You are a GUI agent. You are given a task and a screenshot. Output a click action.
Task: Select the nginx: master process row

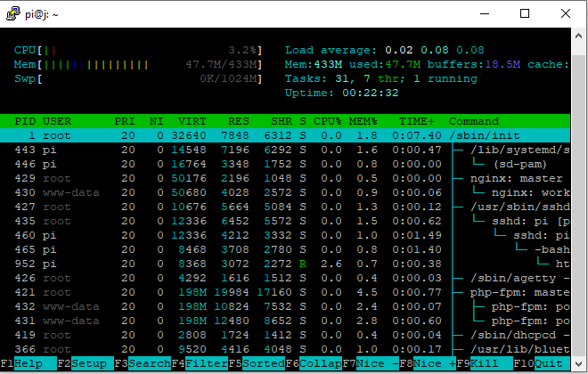coord(285,178)
